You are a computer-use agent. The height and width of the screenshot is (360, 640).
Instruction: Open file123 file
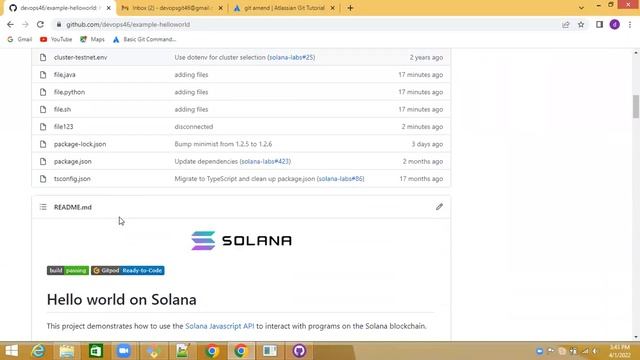coord(64,127)
